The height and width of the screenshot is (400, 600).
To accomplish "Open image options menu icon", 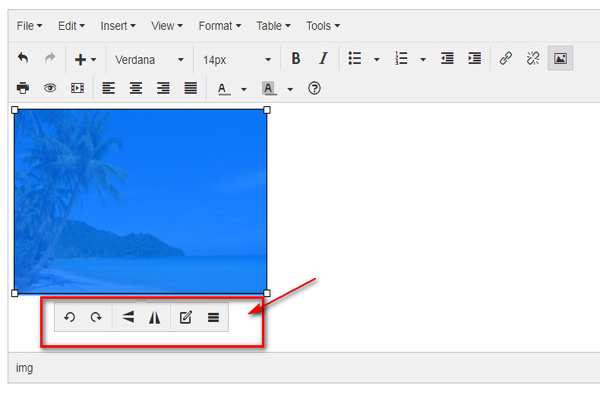I will (213, 317).
